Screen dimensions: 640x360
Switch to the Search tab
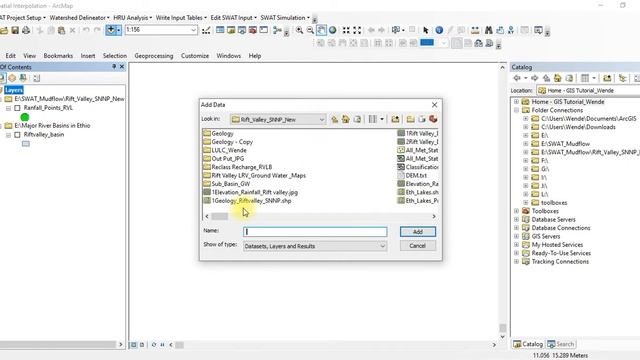561,344
